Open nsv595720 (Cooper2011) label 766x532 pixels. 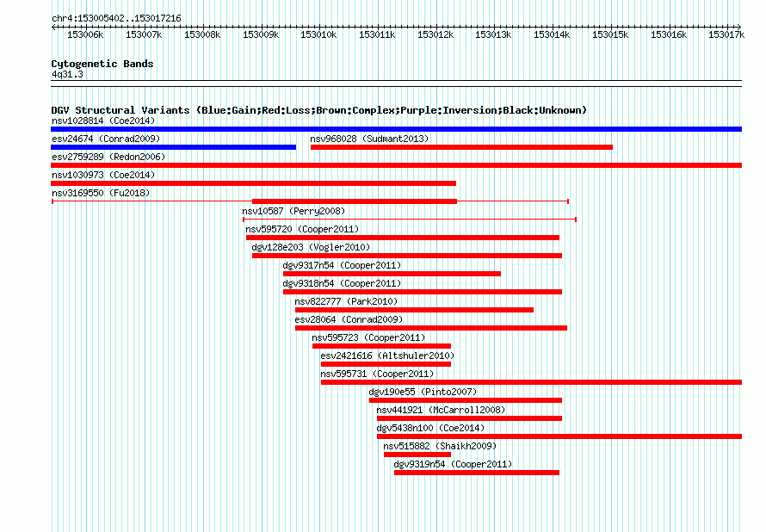coord(302,229)
